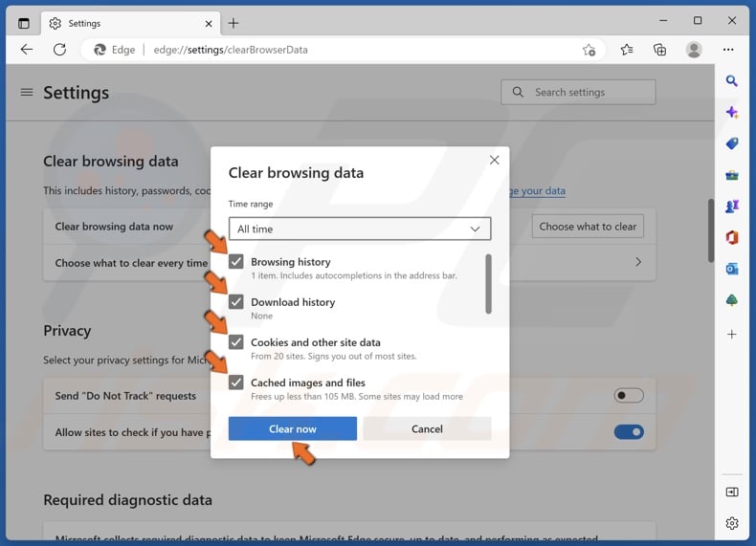Expand Choose what to clear every time

coord(349,263)
